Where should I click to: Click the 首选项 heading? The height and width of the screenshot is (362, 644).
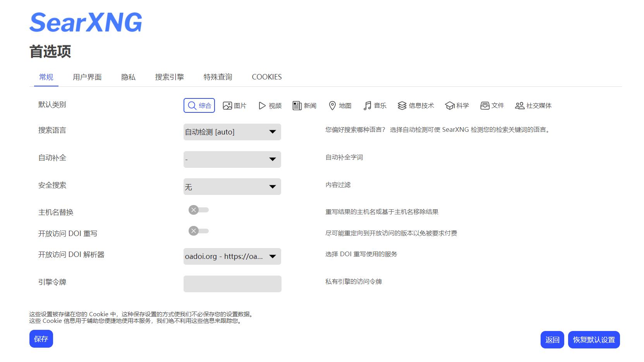(x=50, y=52)
